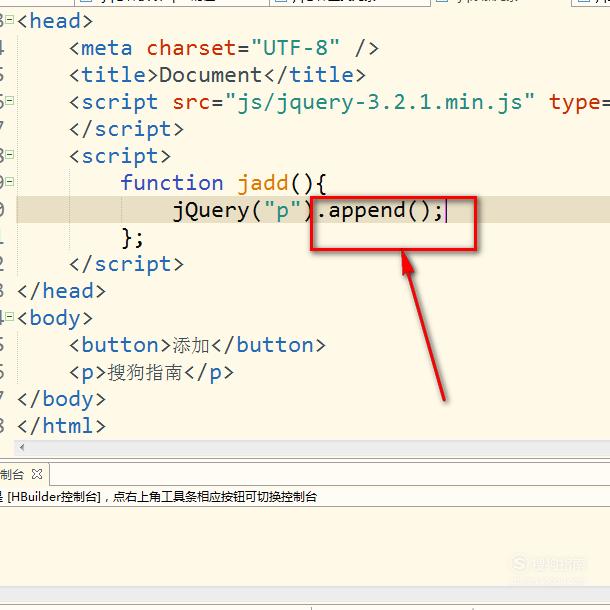
Task: Close the console panel tab
Action: [37, 474]
